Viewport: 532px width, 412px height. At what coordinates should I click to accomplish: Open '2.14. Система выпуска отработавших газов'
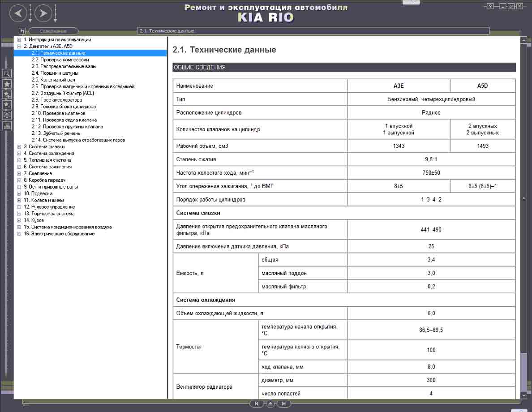78,140
